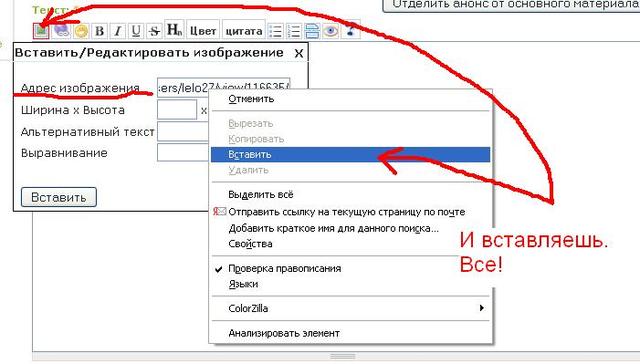Toggle bold formatting (B)
This screenshot has height=364, width=640.
point(99,31)
